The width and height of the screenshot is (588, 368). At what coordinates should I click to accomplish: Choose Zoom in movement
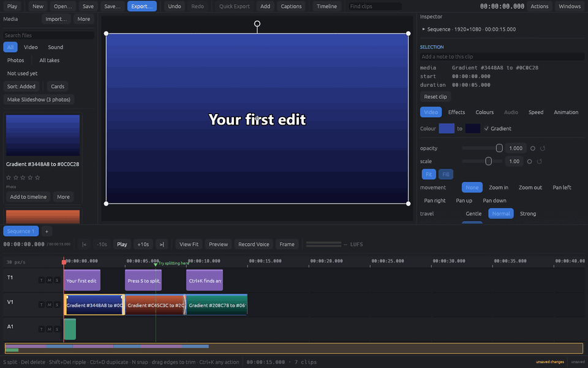click(x=499, y=188)
